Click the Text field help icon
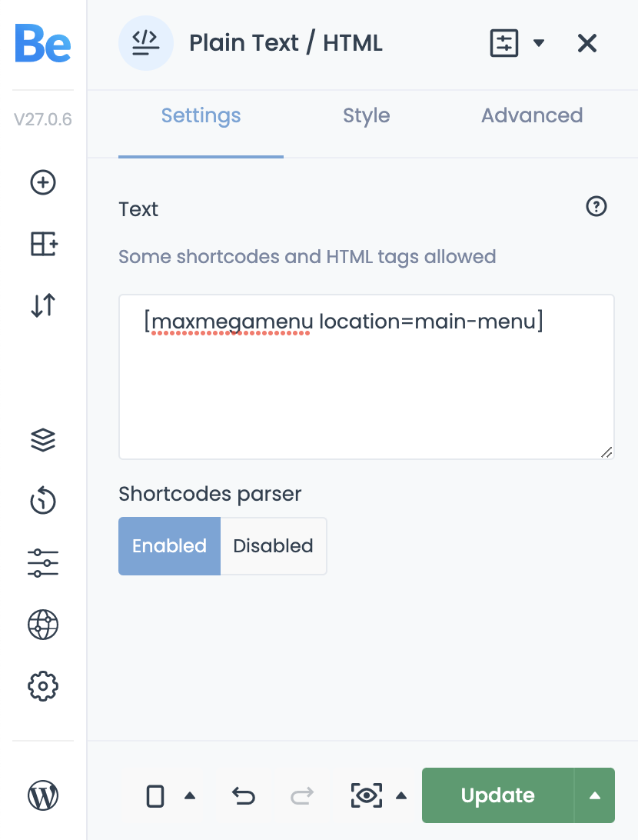Screen dimensions: 638x840 pos(596,206)
